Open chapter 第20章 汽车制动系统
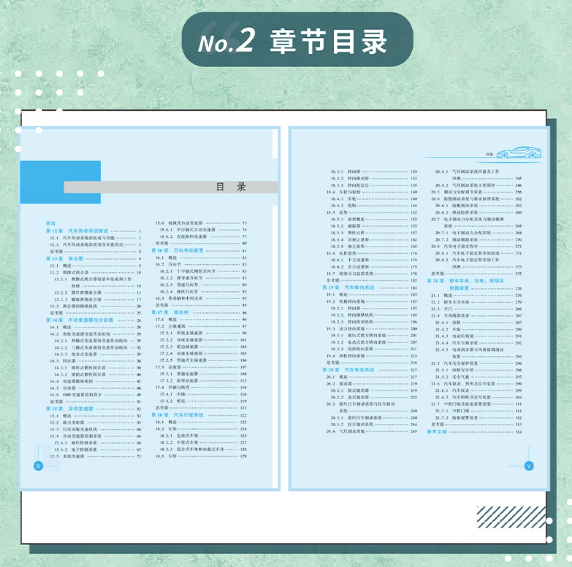Screen dimensions: 572x567 click(x=370, y=370)
